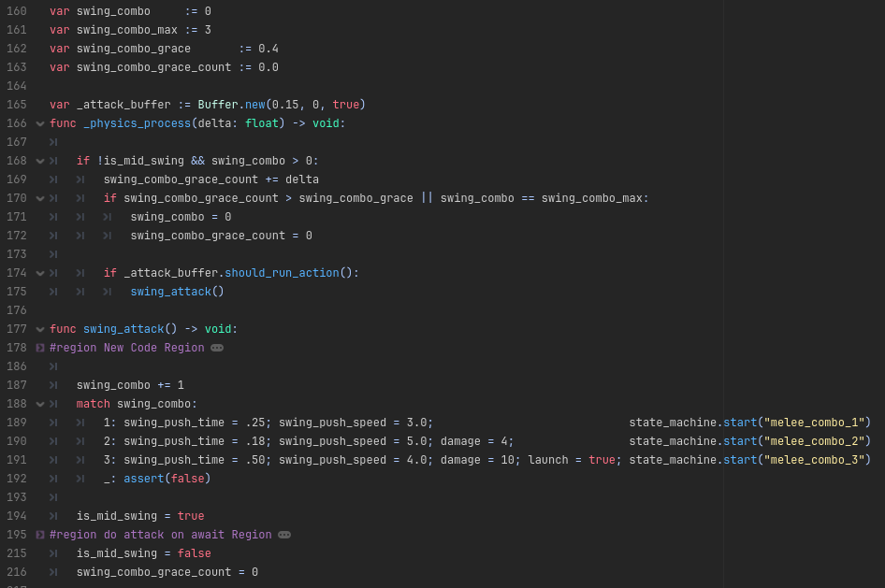
Task: Click the match keyword
Action: coord(94,404)
